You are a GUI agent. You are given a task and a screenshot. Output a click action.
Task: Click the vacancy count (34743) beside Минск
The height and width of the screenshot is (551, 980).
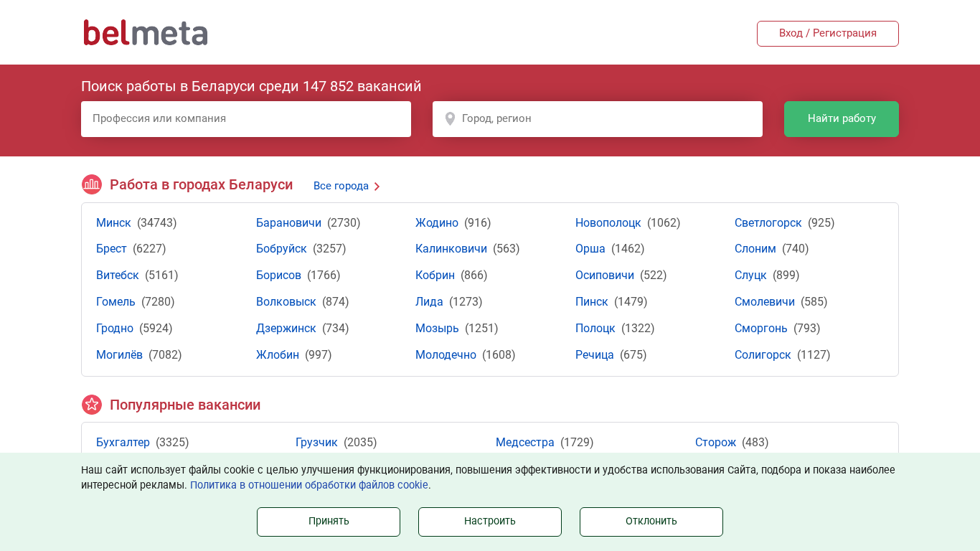(157, 222)
